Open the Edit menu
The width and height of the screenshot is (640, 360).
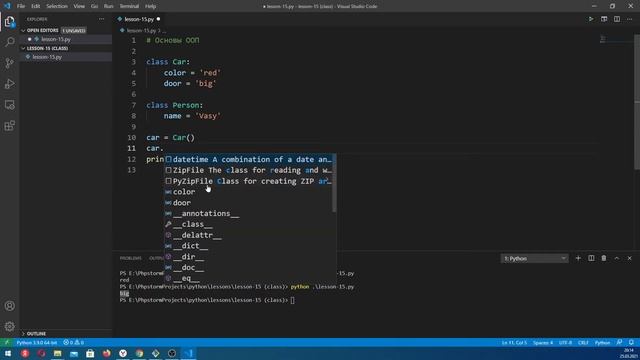36,6
